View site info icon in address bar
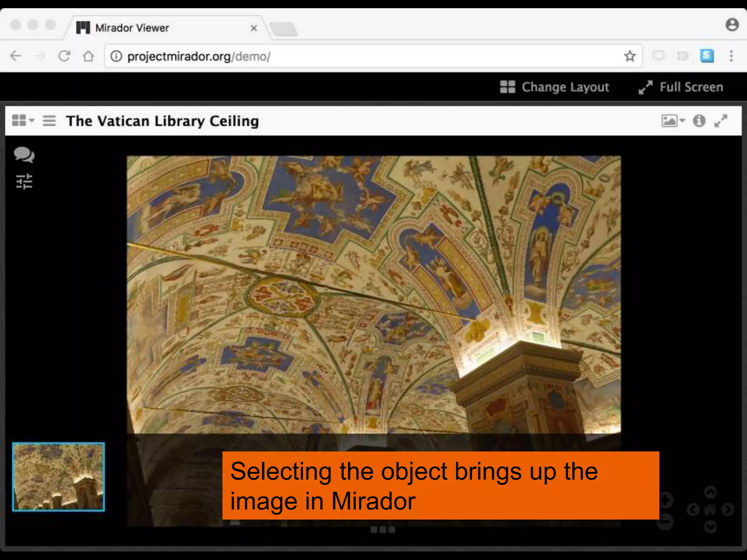This screenshot has width=747, height=560. [x=116, y=56]
